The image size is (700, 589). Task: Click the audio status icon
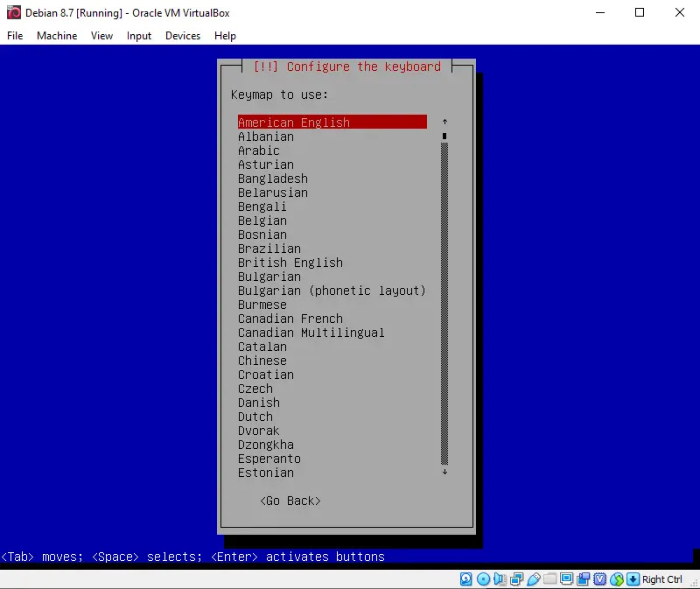[x=500, y=579]
